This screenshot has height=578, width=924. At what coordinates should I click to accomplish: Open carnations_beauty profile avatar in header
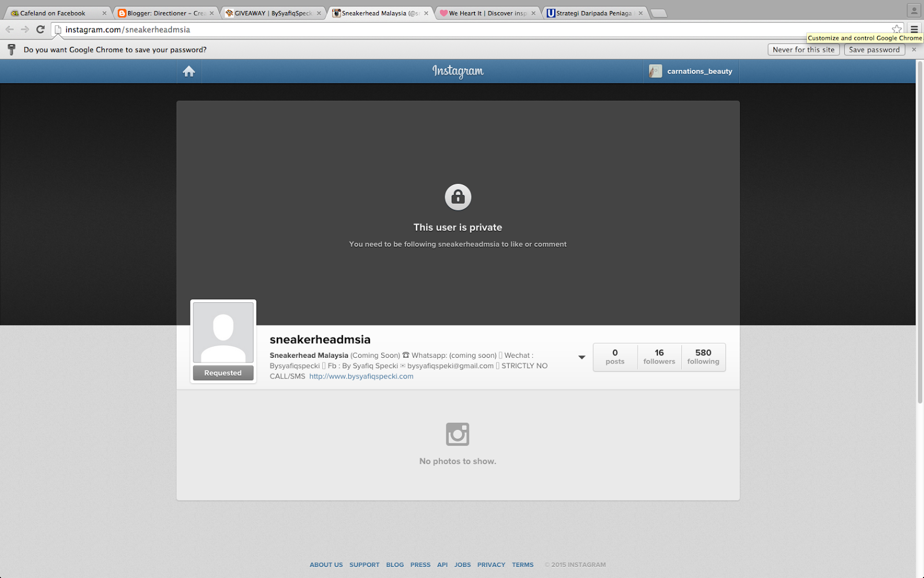pyautogui.click(x=655, y=71)
